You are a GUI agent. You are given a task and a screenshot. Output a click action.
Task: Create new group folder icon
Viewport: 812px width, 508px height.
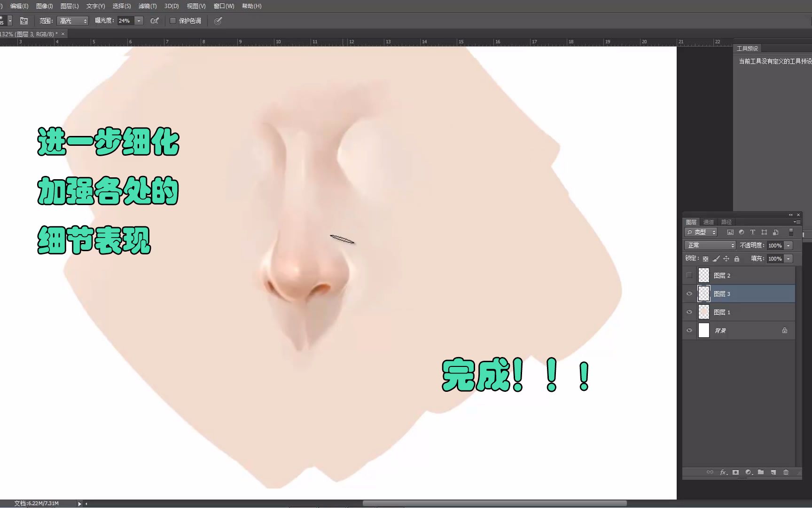(x=761, y=472)
